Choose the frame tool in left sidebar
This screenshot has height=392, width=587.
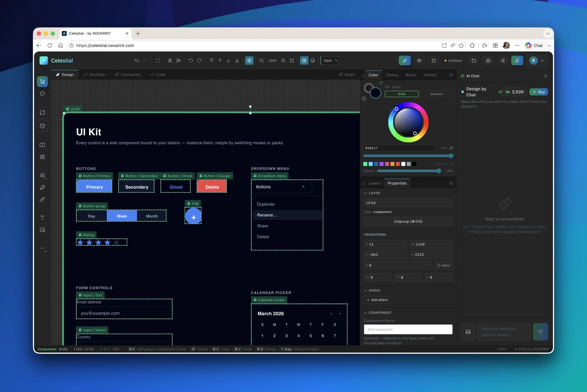coord(42,113)
